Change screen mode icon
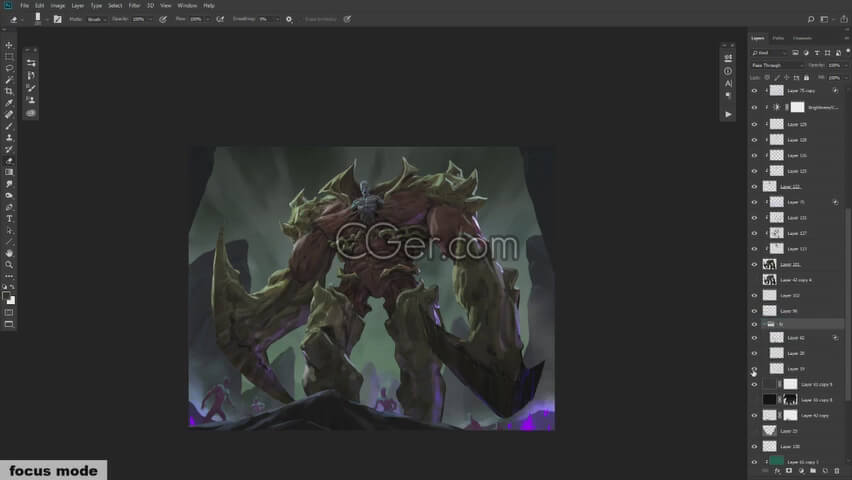 click(9, 325)
